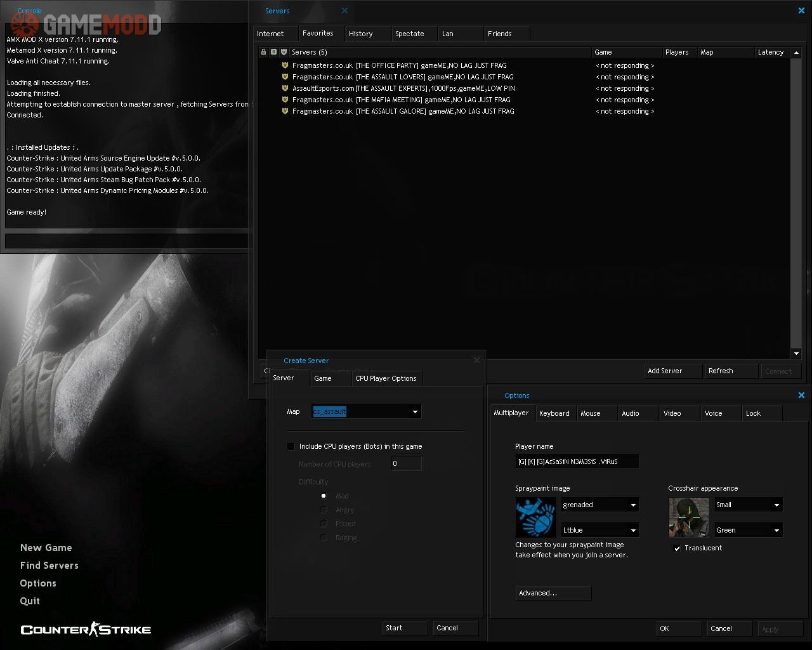The image size is (812, 650).
Task: Expand the spraypaint color dropdown set to Ltblue
Action: [632, 530]
